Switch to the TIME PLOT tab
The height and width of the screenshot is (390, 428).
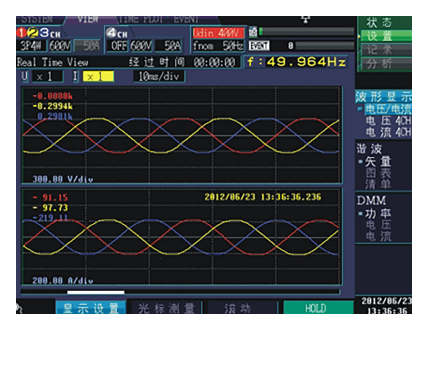coord(141,20)
